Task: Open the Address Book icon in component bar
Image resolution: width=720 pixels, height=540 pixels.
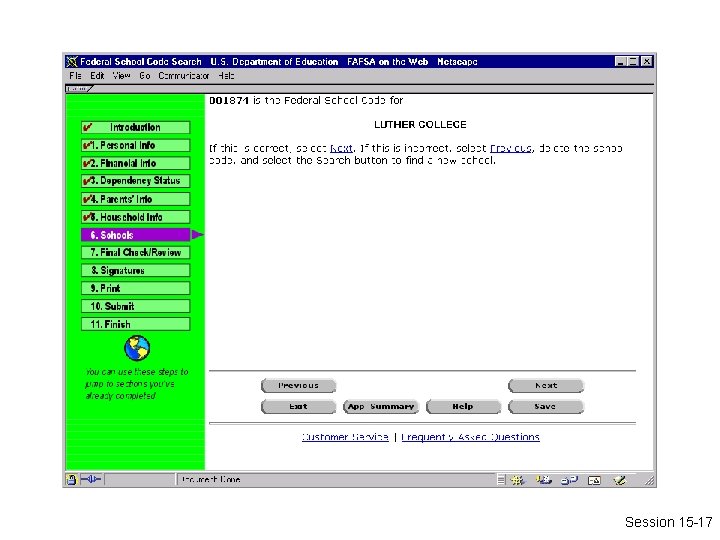Action: [594, 480]
